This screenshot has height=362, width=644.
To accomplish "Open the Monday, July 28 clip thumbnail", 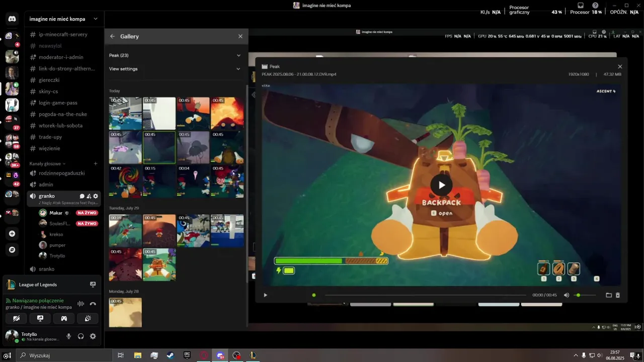I will click(125, 312).
